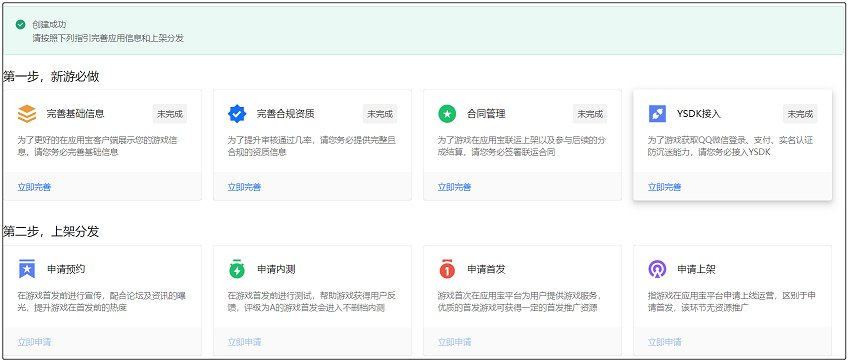The height and width of the screenshot is (362, 848).
Task: Click the blue YSDK接入 link icon
Action: tap(657, 114)
